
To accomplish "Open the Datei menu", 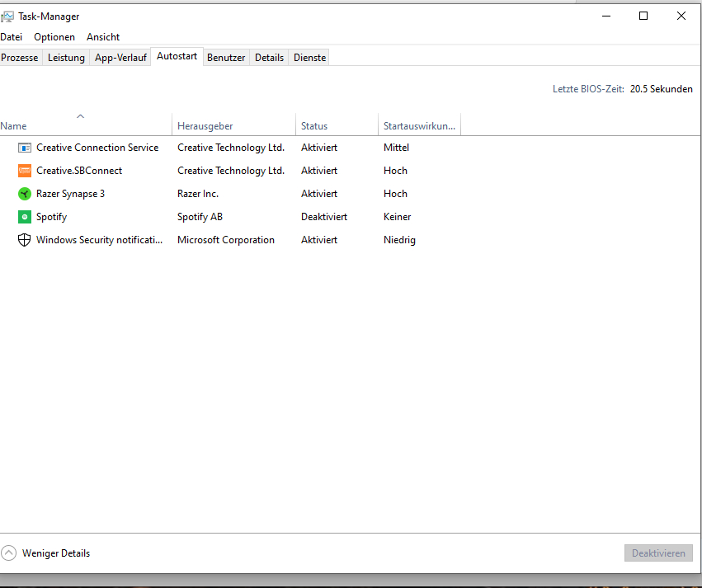I will (12, 37).
